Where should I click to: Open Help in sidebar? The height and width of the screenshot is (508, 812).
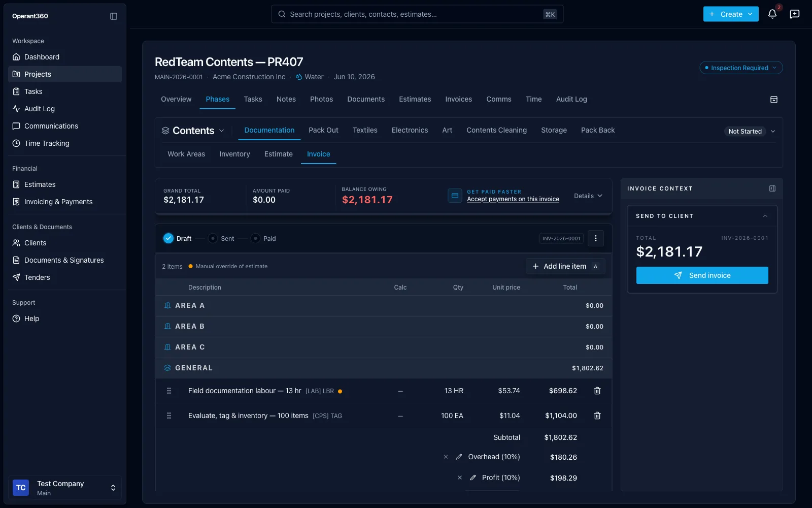[x=65, y=319]
